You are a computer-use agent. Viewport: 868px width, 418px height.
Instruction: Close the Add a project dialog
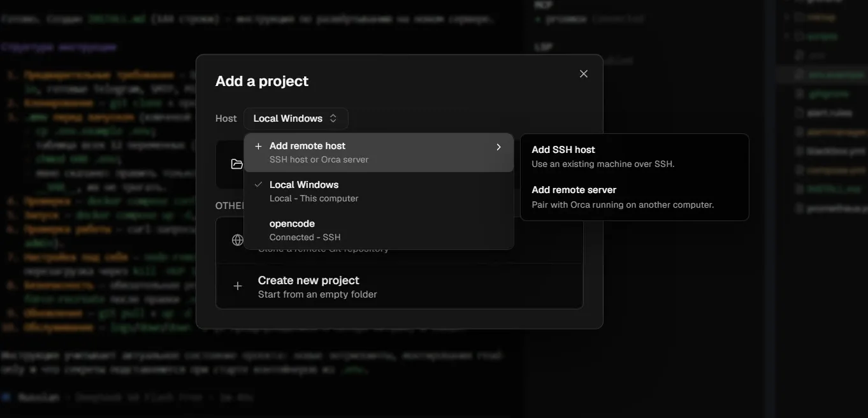pos(583,74)
